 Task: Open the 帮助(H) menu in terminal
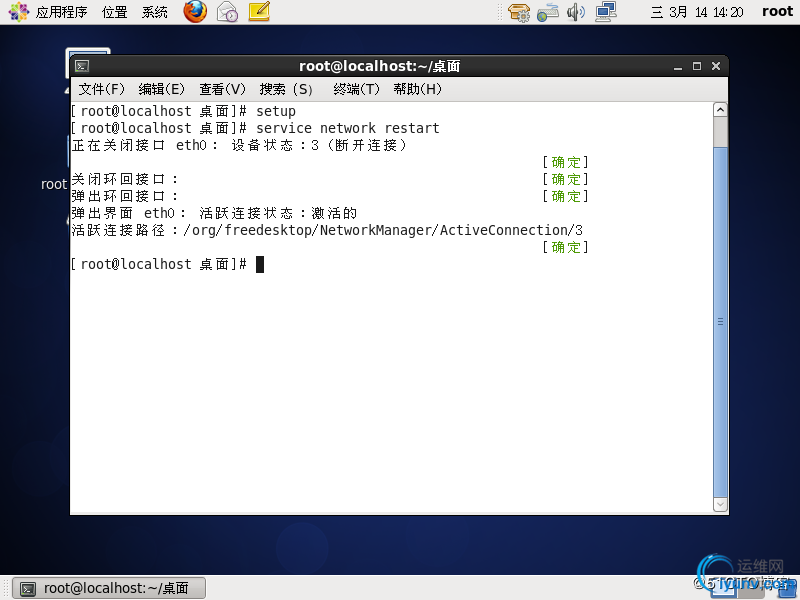point(417,89)
